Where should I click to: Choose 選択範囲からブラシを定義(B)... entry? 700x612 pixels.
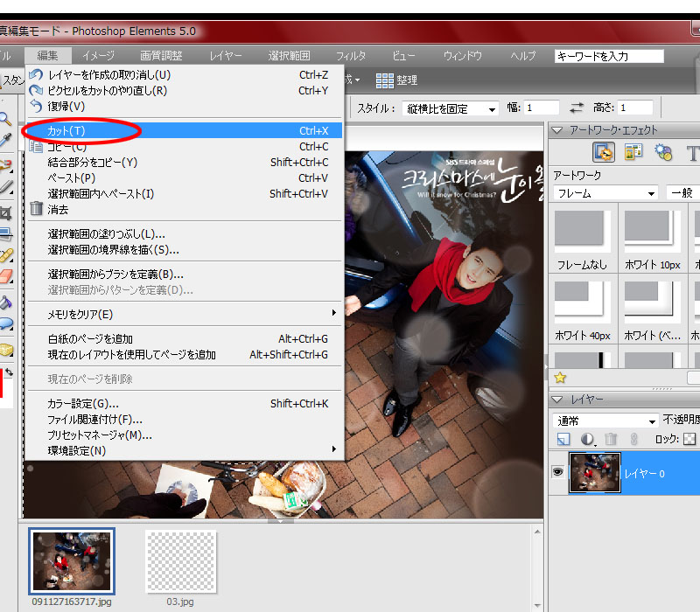click(x=185, y=274)
